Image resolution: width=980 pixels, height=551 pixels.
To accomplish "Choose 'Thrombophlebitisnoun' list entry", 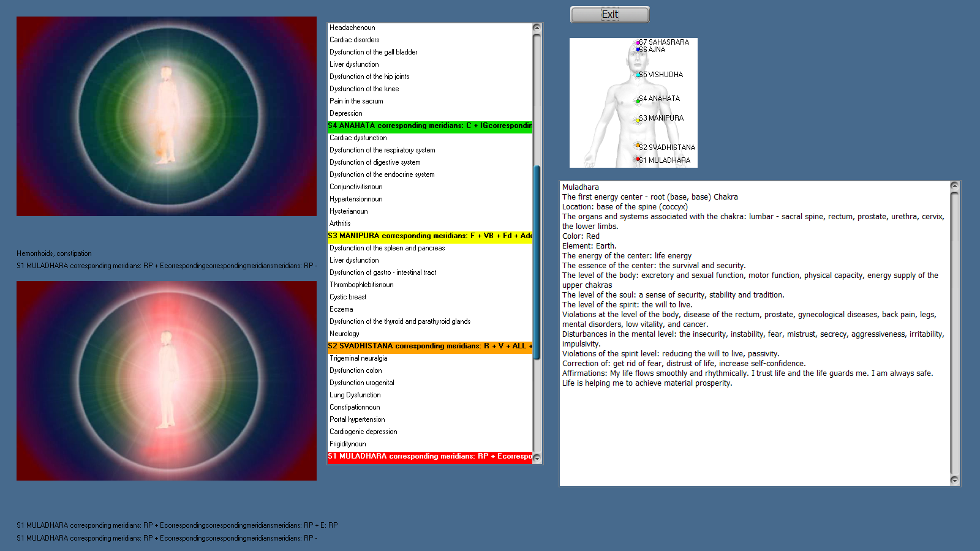I will point(361,285).
